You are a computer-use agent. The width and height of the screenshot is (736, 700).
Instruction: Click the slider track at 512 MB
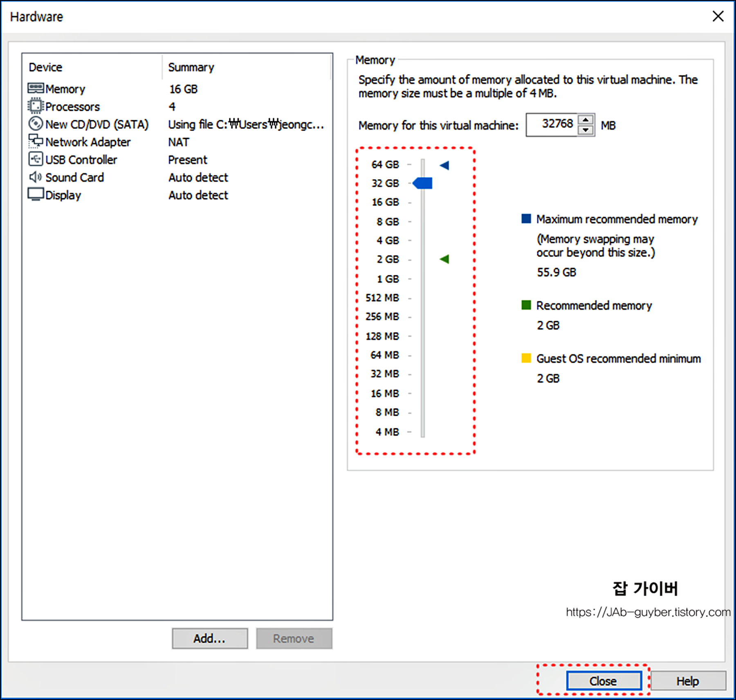tap(423, 297)
